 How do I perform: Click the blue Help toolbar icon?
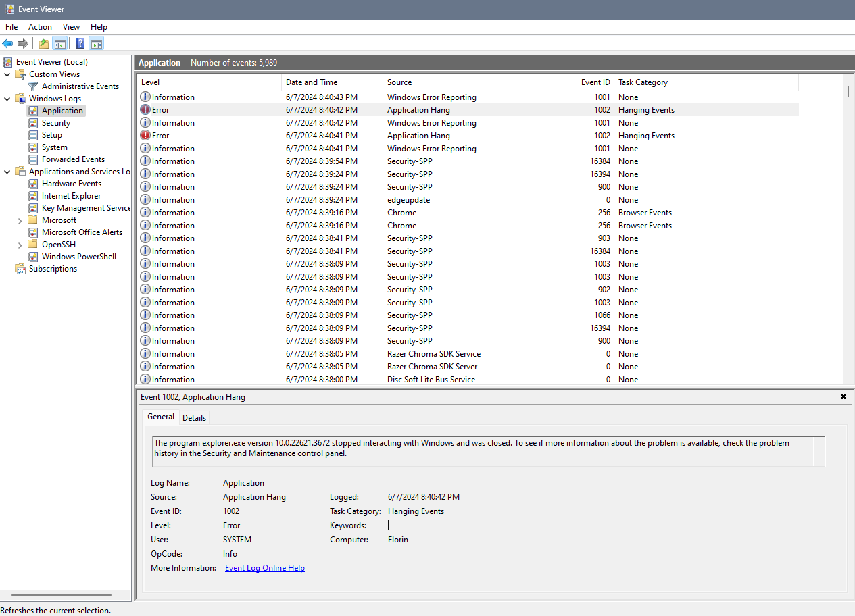pyautogui.click(x=80, y=44)
